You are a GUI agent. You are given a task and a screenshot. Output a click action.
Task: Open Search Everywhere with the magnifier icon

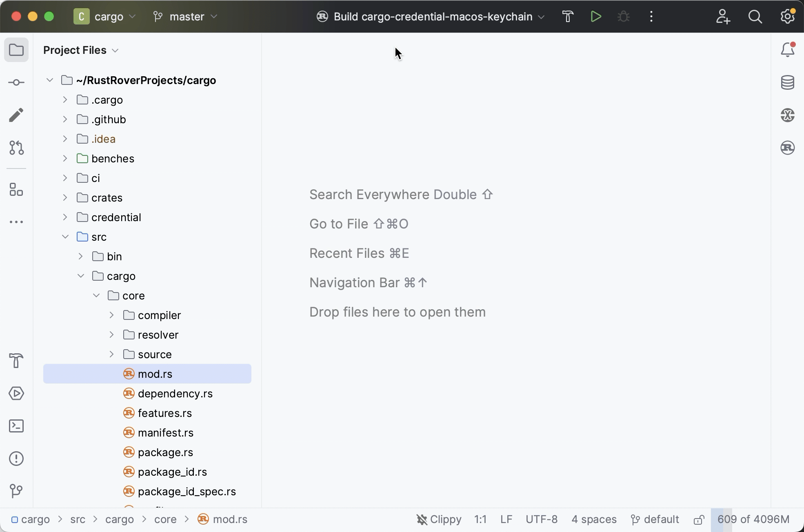tap(755, 17)
